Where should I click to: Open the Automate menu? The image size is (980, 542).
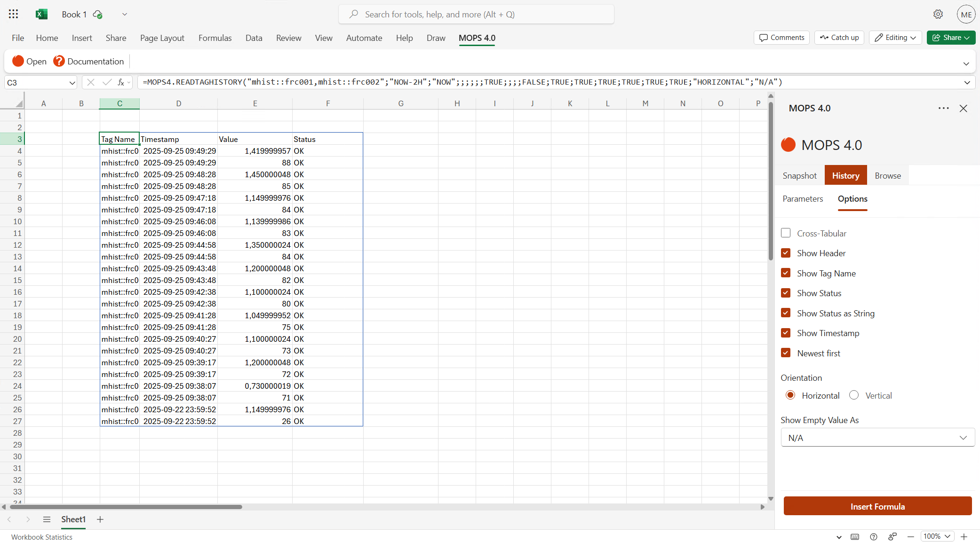click(x=364, y=38)
